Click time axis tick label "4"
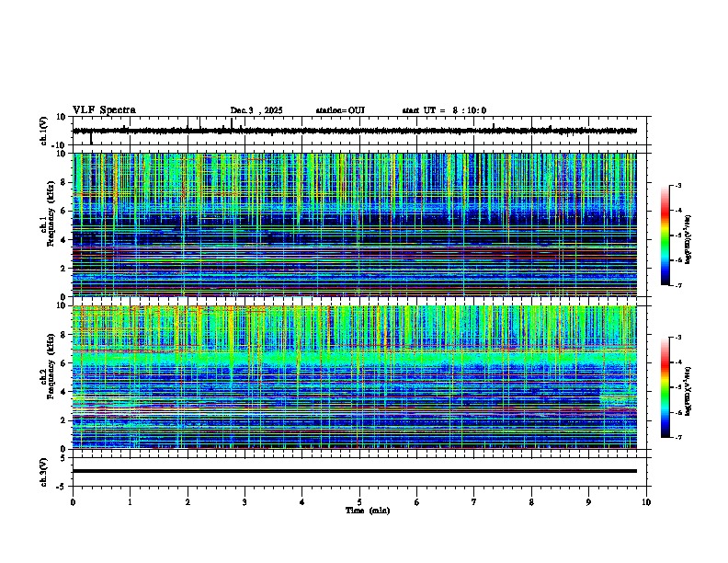Screen dimensions: 728x563 pos(302,502)
